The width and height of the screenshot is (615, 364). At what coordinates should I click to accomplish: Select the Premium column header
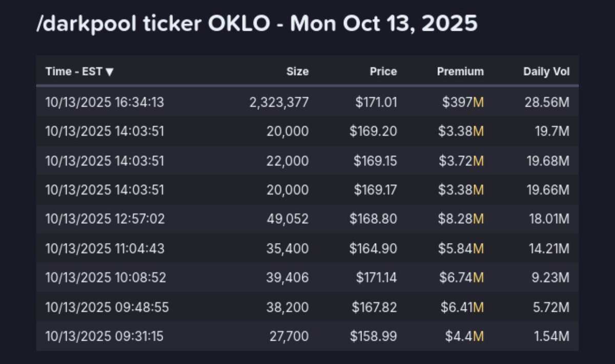coord(460,72)
